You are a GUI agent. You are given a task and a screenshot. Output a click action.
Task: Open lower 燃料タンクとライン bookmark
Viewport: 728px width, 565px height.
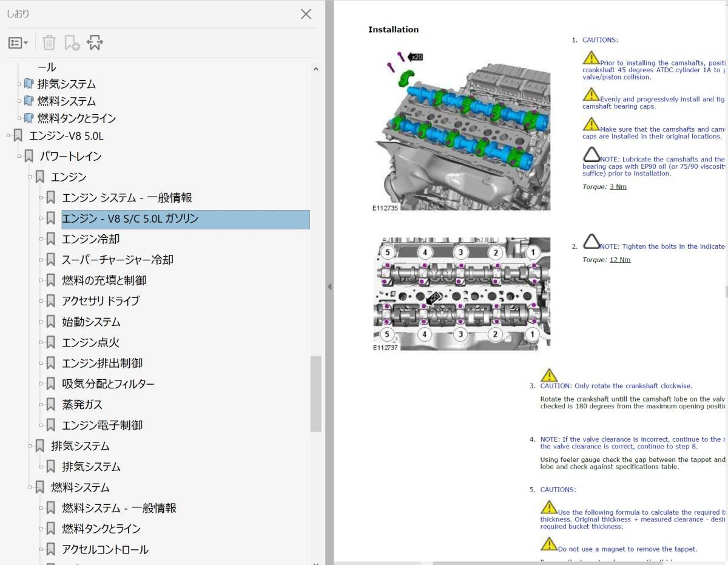coord(101,529)
